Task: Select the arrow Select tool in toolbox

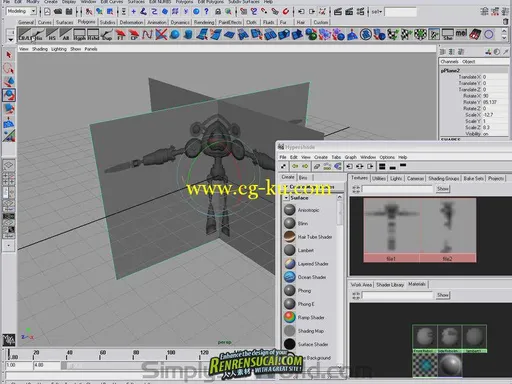Action: (9, 55)
